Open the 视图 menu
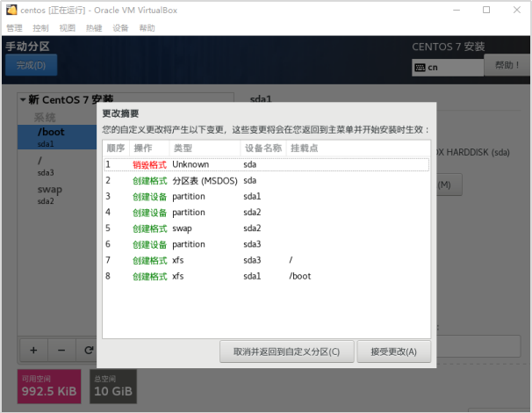 point(68,28)
